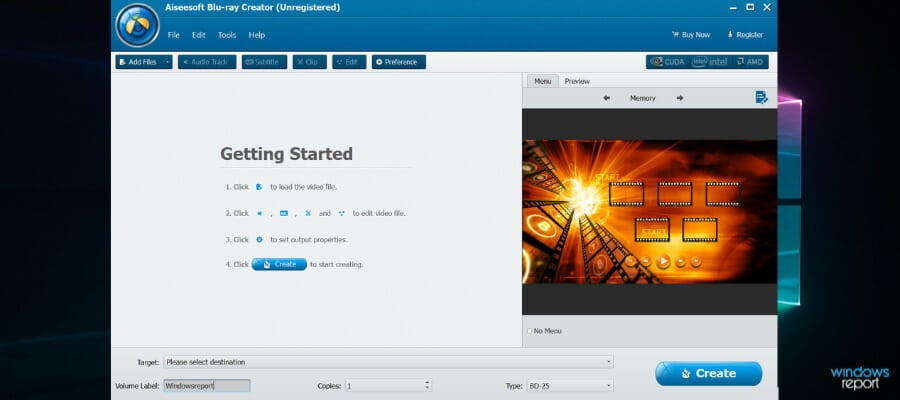Expand the Add Files dropdown arrow

click(167, 62)
